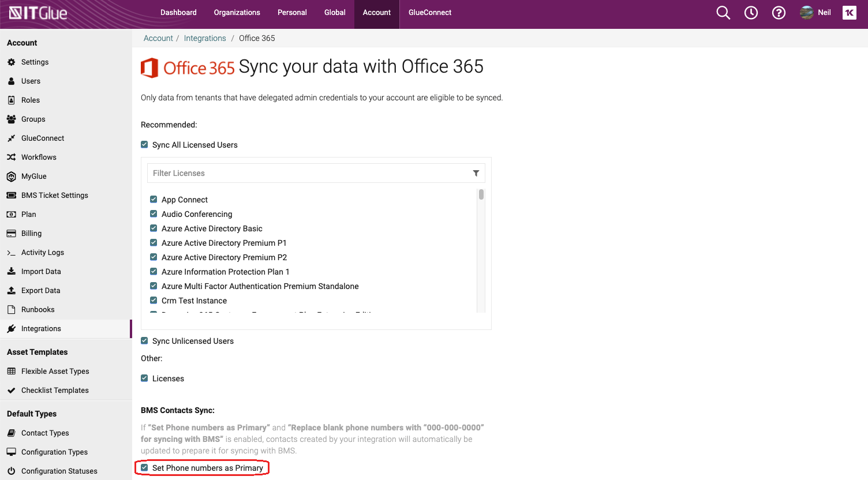This screenshot has width=868, height=480.
Task: Click the Users person icon in the sidebar
Action: tap(11, 81)
